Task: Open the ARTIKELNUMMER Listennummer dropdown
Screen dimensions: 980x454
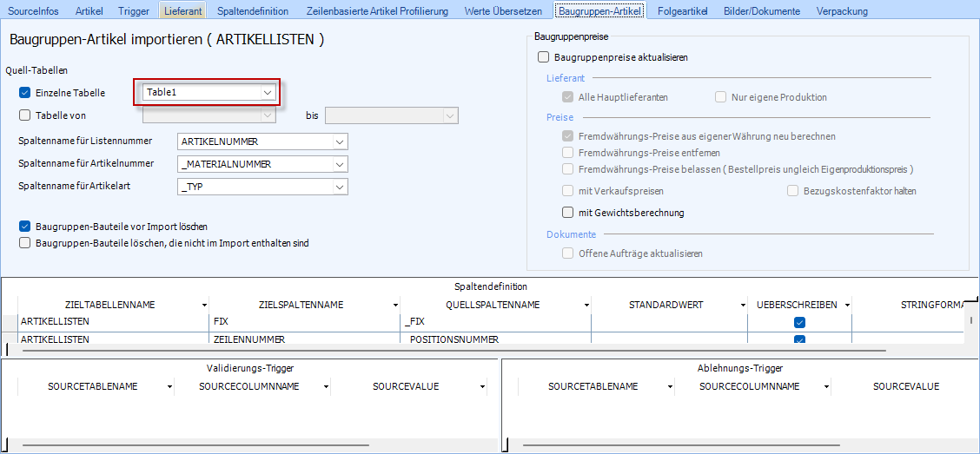Action: tap(339, 141)
